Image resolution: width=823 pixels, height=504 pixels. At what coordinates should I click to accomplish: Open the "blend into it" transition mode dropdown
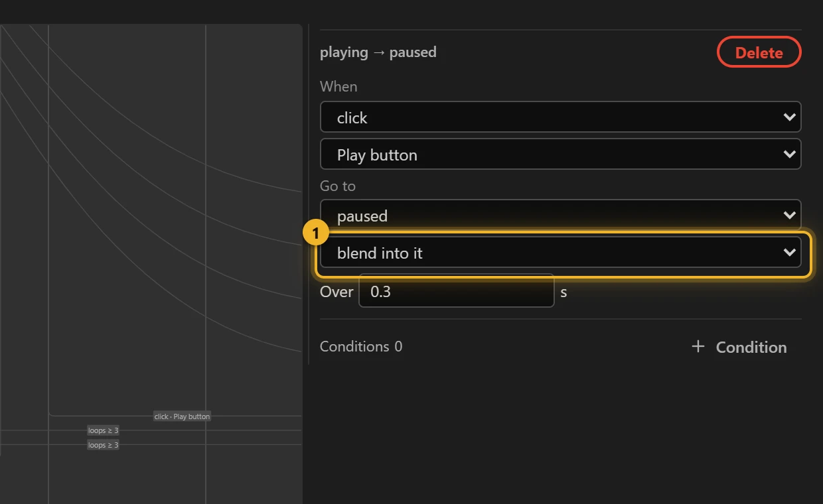(x=560, y=253)
